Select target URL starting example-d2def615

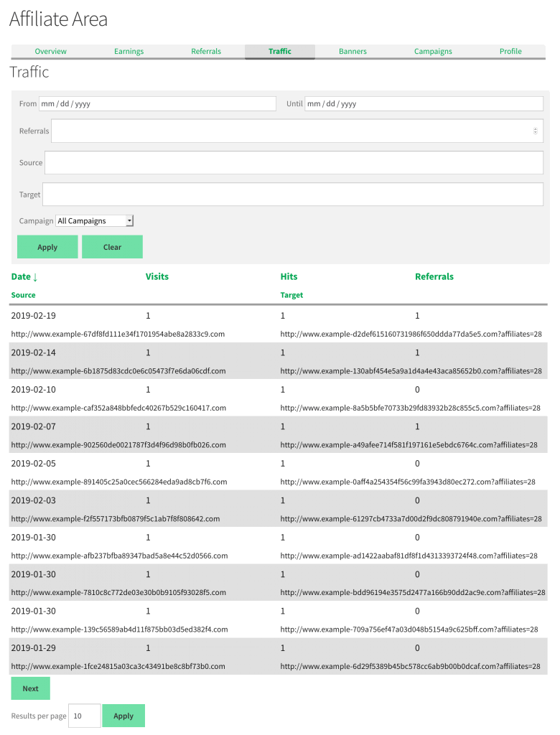(411, 334)
